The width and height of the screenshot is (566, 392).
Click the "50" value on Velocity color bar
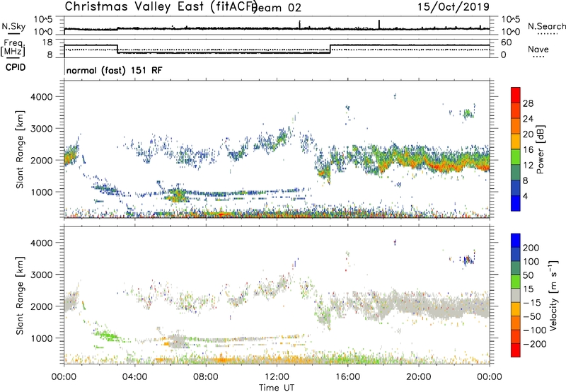click(528, 275)
